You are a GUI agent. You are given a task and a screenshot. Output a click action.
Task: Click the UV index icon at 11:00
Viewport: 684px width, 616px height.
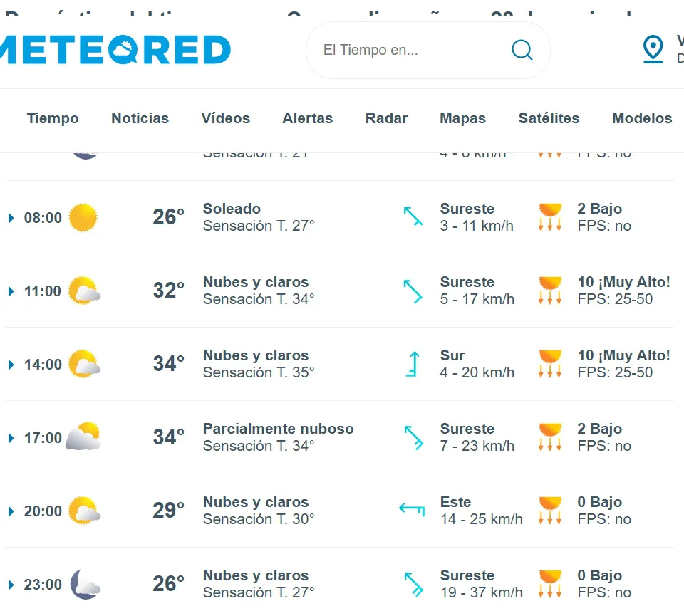[x=550, y=291]
